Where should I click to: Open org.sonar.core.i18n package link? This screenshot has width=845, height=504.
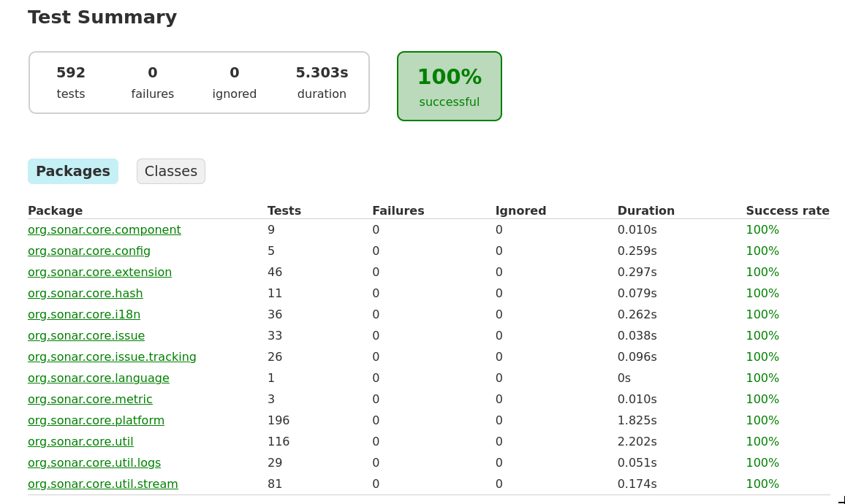tap(83, 314)
